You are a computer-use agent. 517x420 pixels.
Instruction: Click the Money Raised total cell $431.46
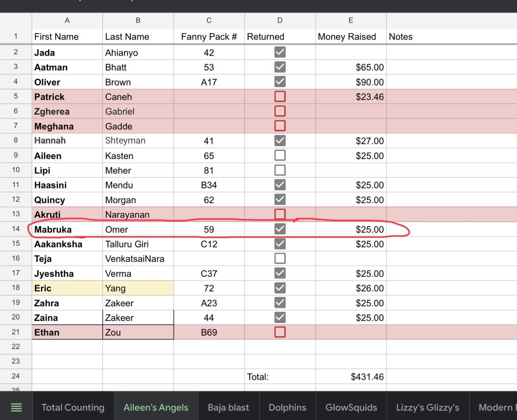tap(351, 377)
